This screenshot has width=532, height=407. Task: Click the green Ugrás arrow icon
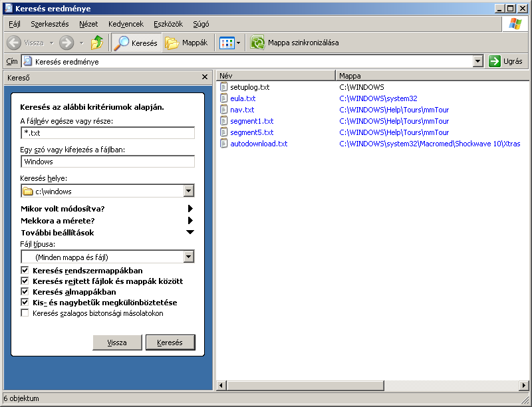coord(495,61)
